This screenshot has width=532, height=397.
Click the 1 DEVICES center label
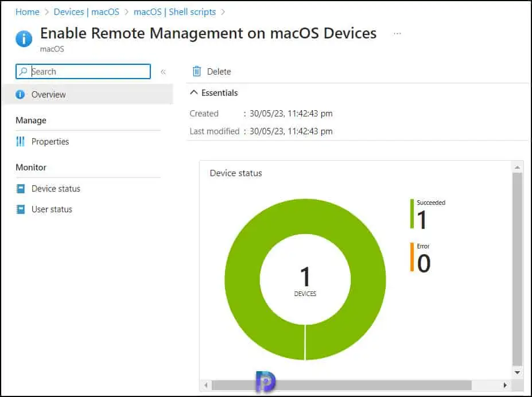(305, 281)
